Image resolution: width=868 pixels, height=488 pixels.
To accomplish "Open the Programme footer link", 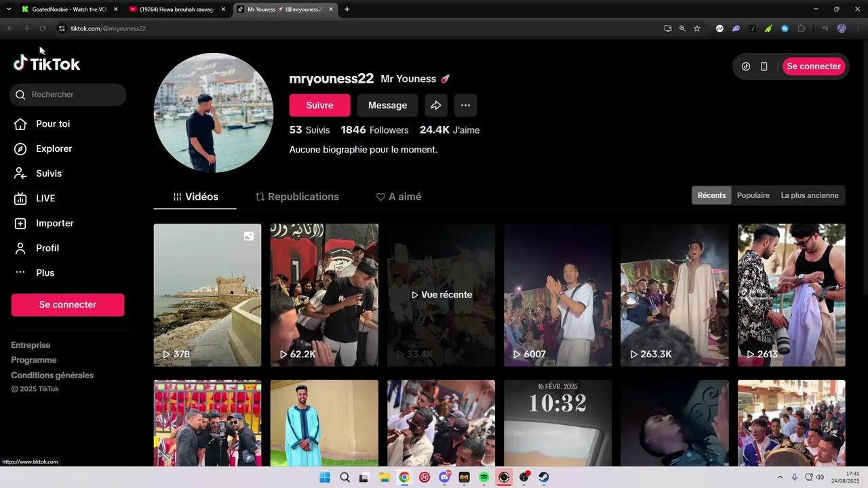I will tap(34, 360).
